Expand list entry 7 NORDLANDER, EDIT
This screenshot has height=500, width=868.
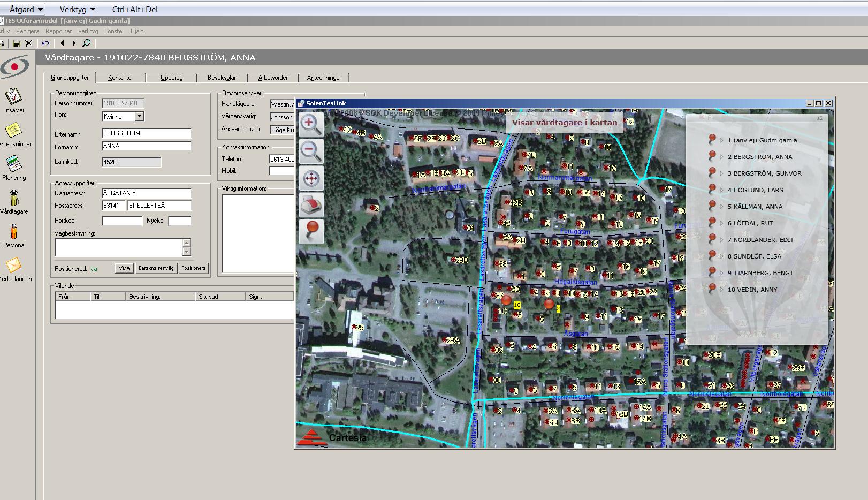pos(722,240)
